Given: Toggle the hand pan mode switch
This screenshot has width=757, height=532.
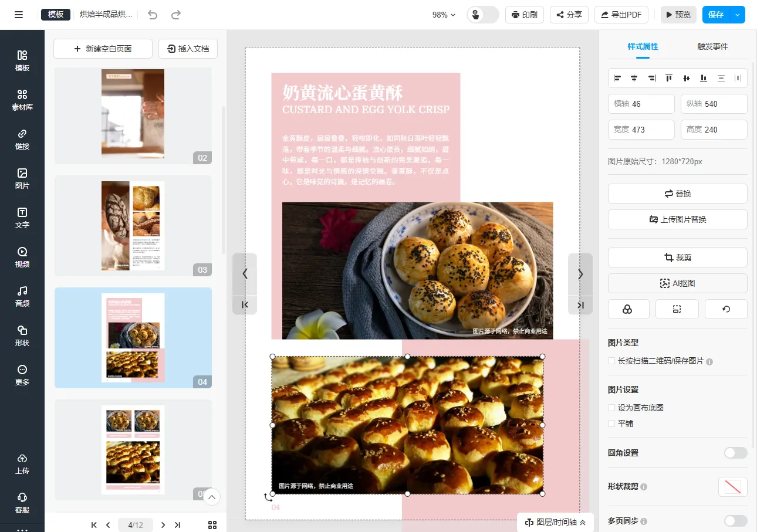Looking at the screenshot, I should point(483,15).
